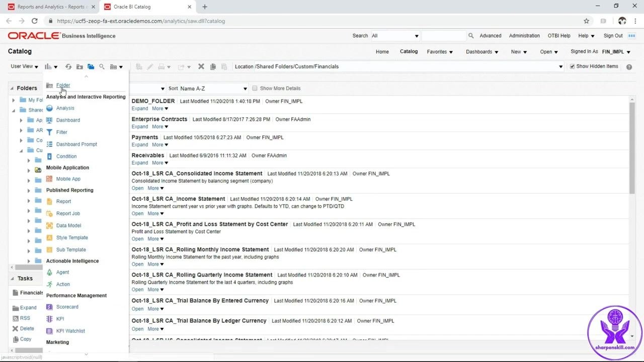Open Oct-18_LSR CA_Income Statement report

point(137,214)
